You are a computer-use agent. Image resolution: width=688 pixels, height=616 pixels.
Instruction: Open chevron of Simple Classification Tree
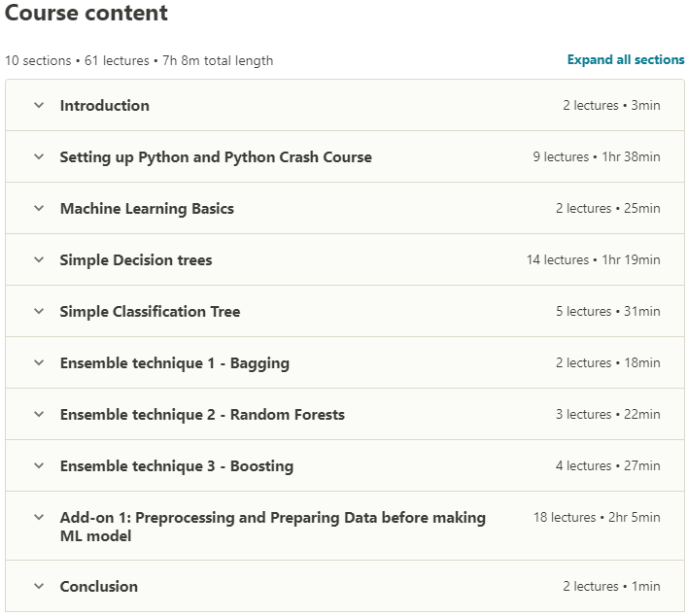pyautogui.click(x=39, y=312)
